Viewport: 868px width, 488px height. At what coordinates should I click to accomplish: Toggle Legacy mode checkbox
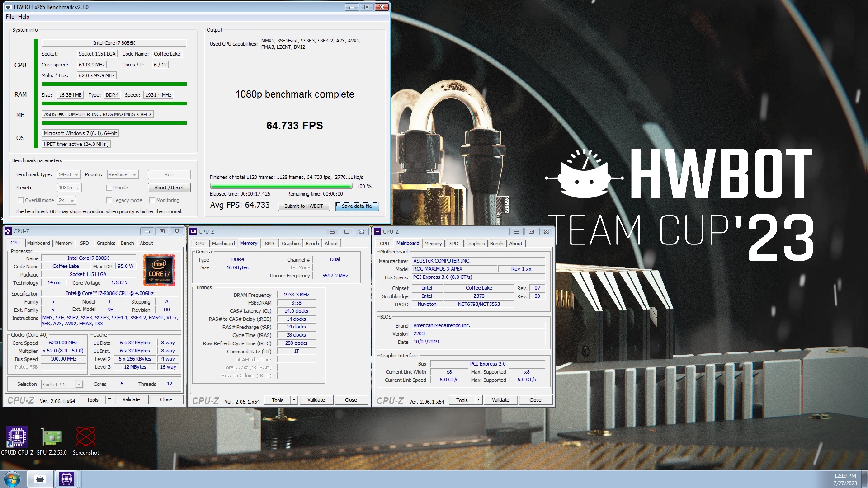[x=109, y=200]
